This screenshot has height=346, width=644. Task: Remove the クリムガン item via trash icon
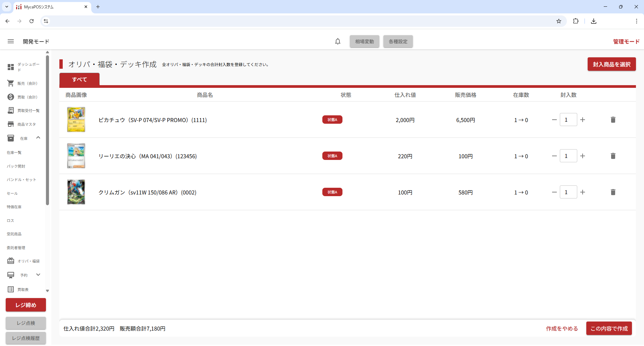pyautogui.click(x=613, y=192)
